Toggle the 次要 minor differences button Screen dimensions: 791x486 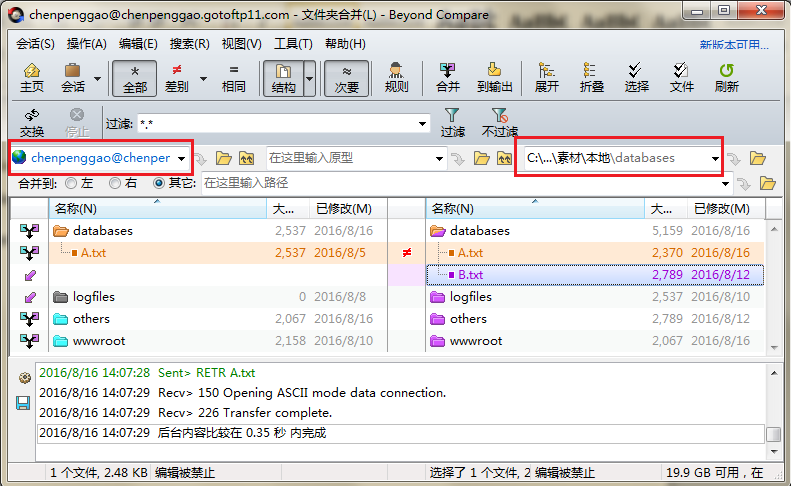tap(347, 78)
